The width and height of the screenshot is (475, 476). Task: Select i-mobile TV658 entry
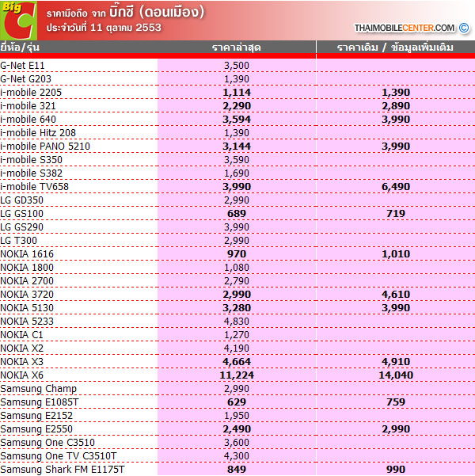pyautogui.click(x=35, y=187)
